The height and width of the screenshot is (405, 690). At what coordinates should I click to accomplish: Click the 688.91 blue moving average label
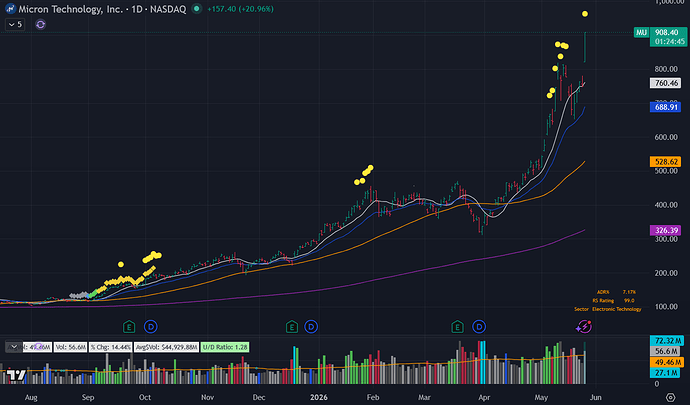(665, 107)
